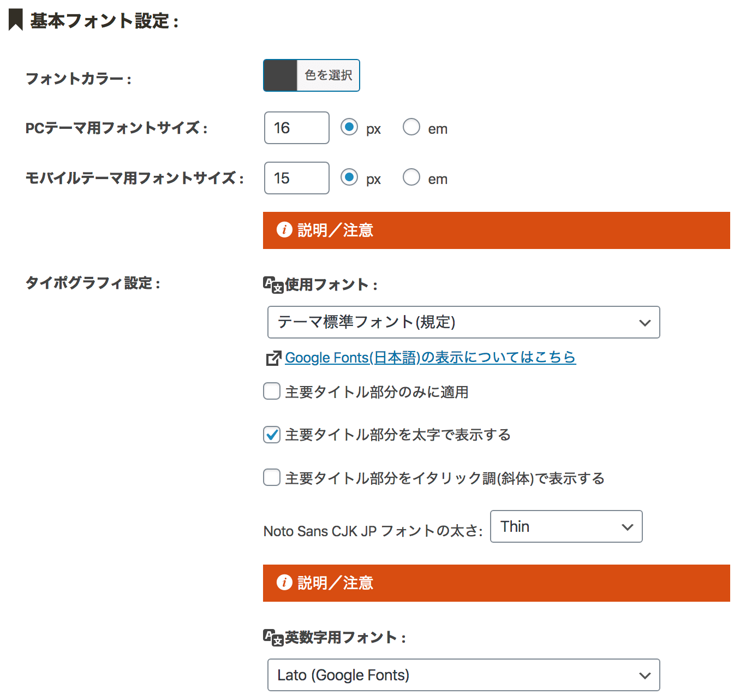740x700 pixels.
Task: Open the Lato (Google Fonts) dropdown
Action: tap(463, 675)
